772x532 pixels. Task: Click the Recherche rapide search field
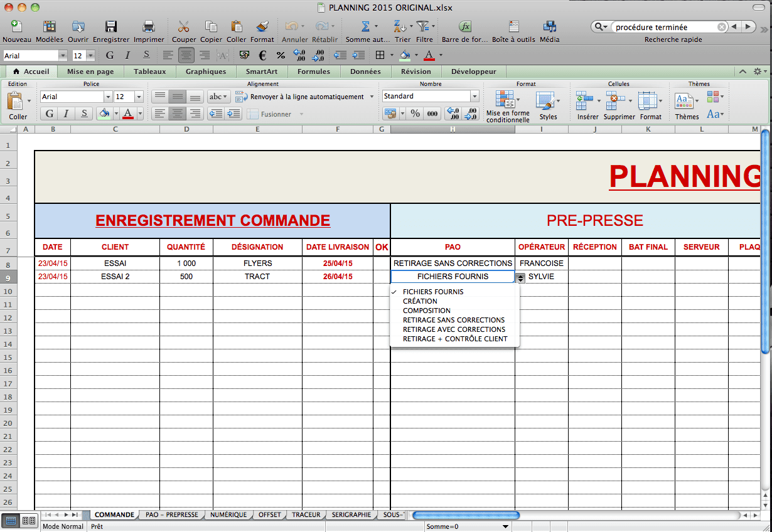(665, 27)
